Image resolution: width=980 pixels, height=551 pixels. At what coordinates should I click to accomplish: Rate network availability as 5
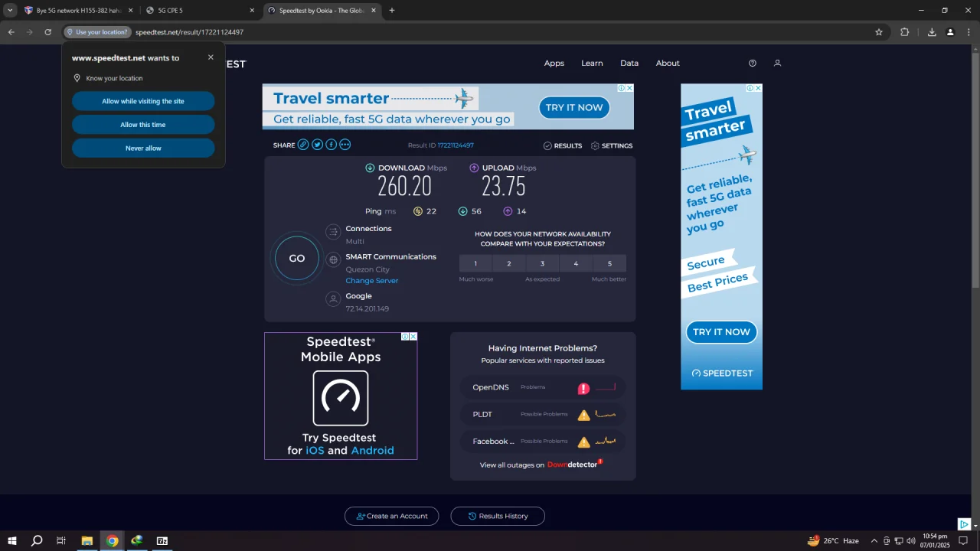click(x=610, y=263)
